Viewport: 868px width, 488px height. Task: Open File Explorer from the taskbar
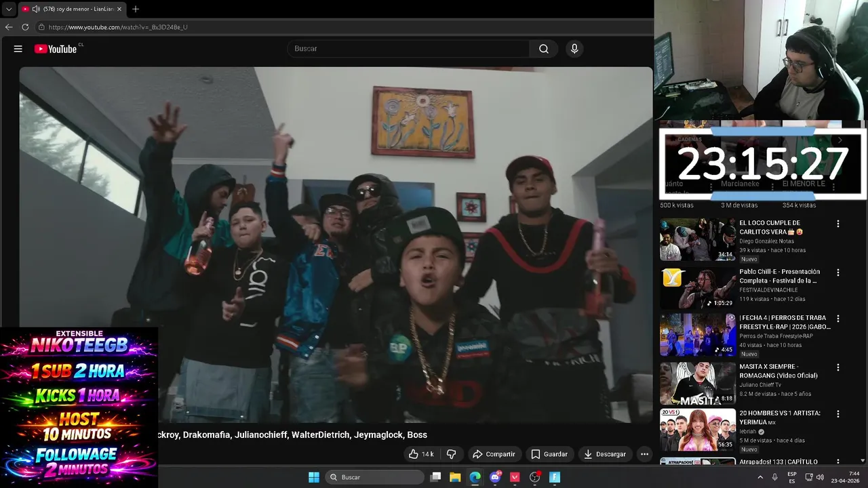456,477
